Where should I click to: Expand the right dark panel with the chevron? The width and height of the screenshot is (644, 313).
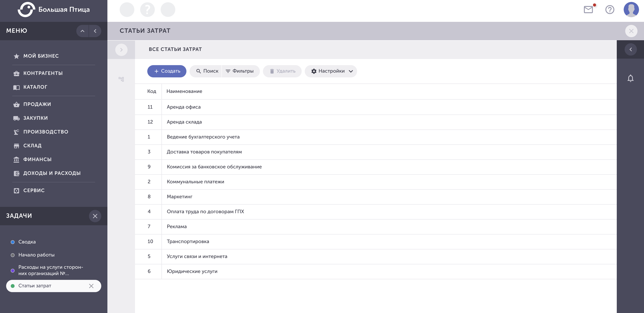[x=631, y=49]
